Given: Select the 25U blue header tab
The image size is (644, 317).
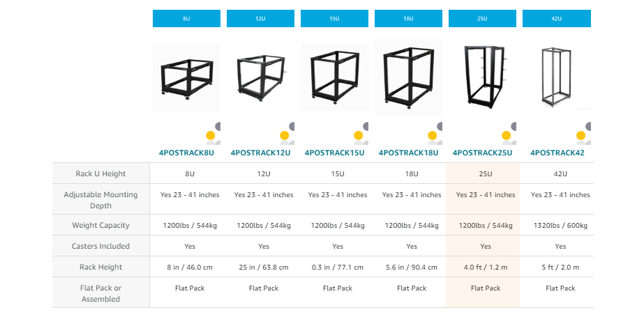Looking at the screenshot, I should (482, 19).
